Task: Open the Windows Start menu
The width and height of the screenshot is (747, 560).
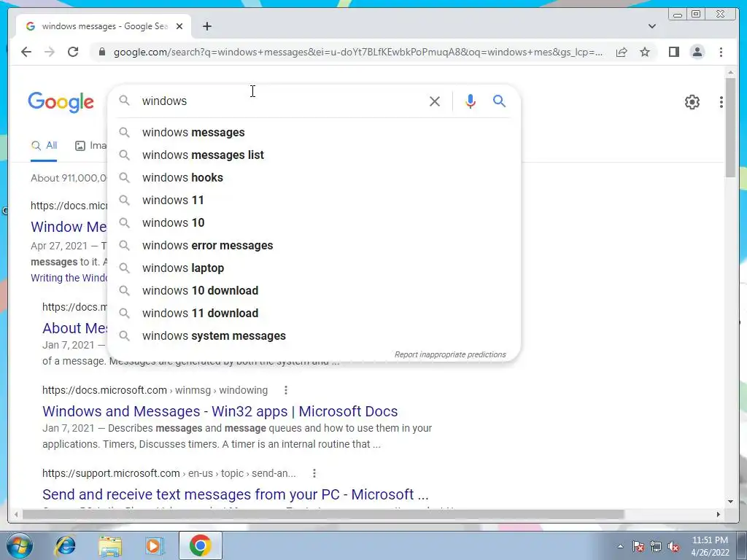Action: click(x=19, y=545)
